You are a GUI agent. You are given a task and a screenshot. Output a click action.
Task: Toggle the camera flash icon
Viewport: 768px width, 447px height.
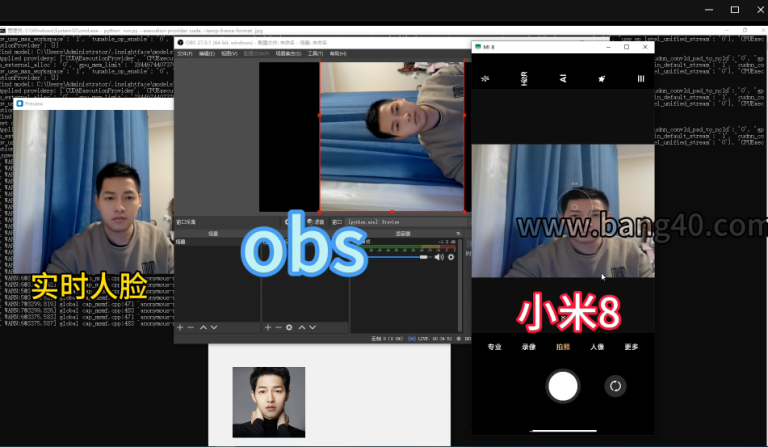pos(486,78)
